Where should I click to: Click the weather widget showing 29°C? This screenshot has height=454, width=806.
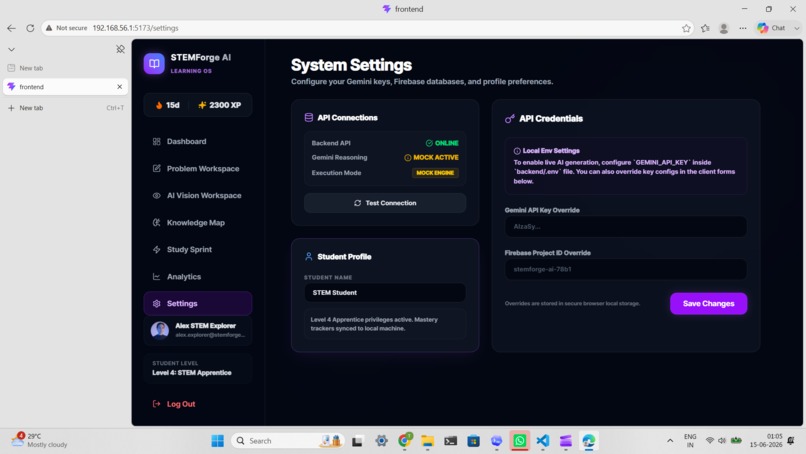pos(40,441)
